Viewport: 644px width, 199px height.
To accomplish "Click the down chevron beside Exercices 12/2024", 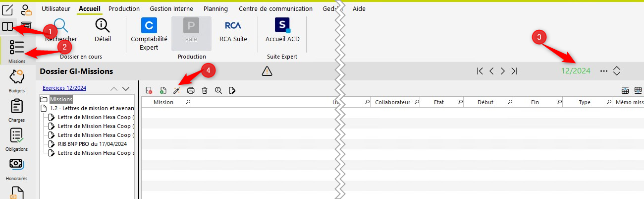I will pos(126,88).
